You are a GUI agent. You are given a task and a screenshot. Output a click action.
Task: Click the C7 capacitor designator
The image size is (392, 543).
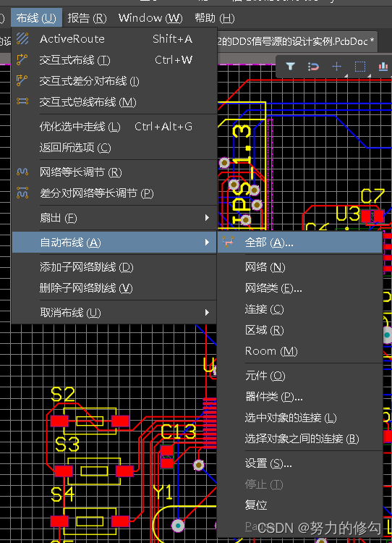pos(372,196)
